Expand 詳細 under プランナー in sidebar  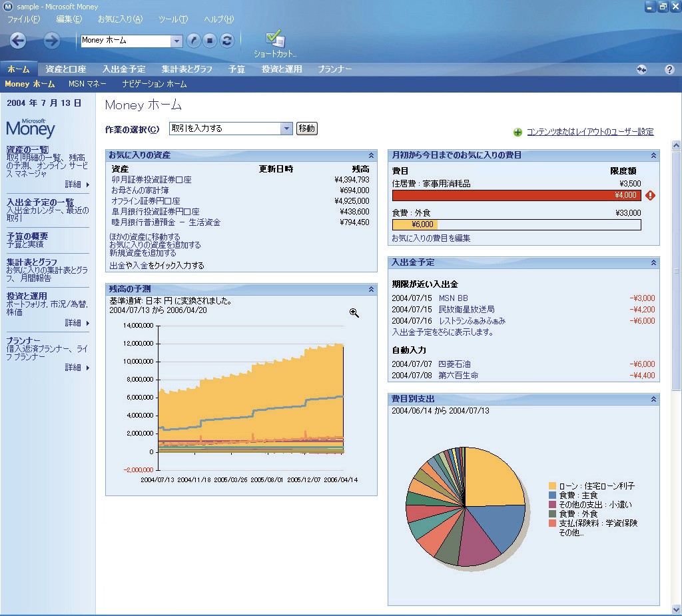click(x=77, y=368)
